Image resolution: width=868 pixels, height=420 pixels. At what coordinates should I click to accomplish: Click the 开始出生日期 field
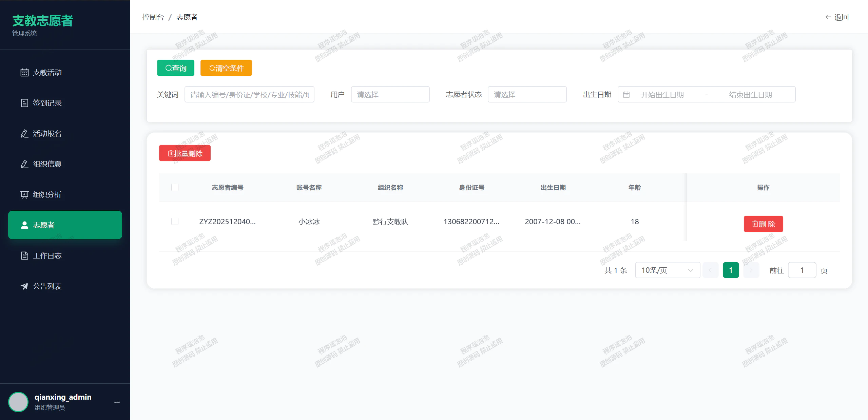(662, 95)
